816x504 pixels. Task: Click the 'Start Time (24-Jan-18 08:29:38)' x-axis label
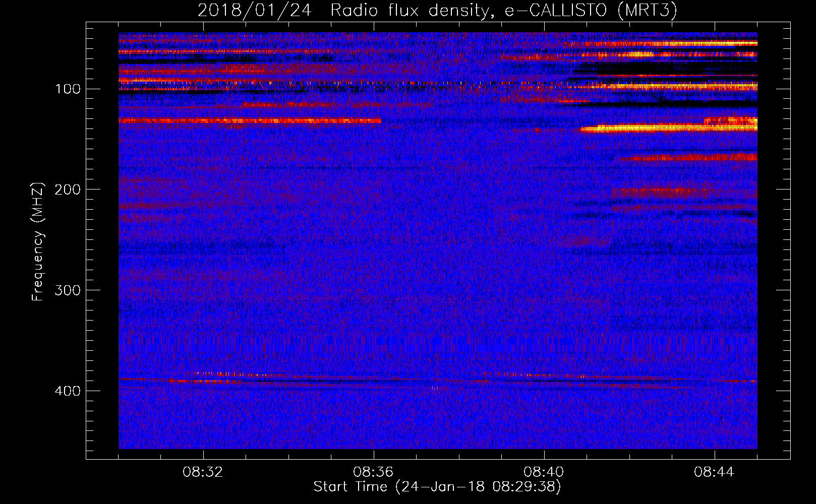(437, 487)
